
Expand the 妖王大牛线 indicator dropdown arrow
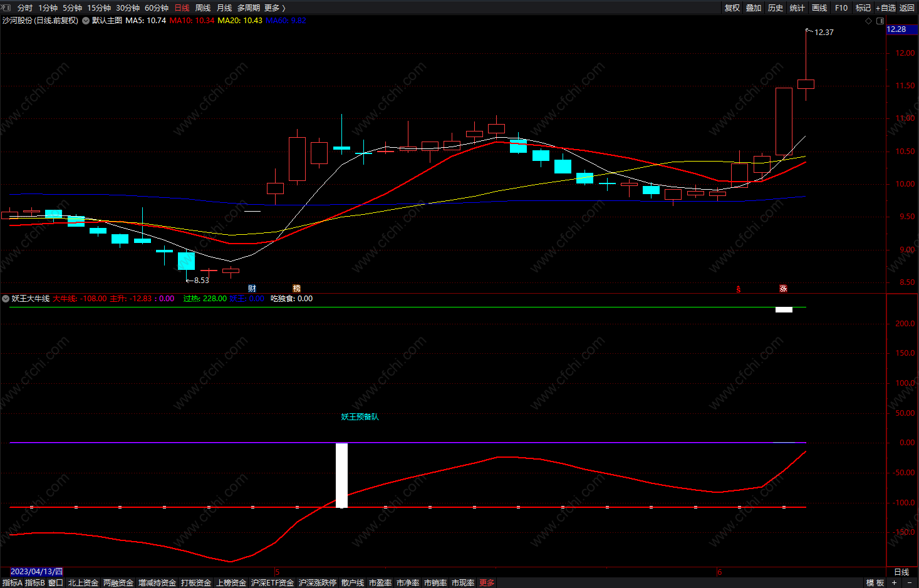pos(6,299)
